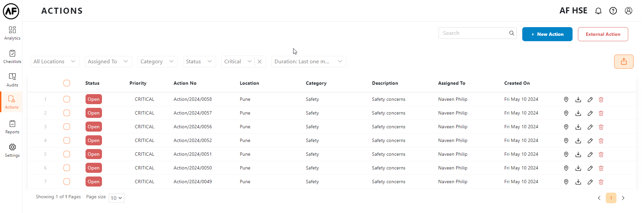
Task: Select the checkbox for Action/2024/0058
Action: click(x=67, y=99)
